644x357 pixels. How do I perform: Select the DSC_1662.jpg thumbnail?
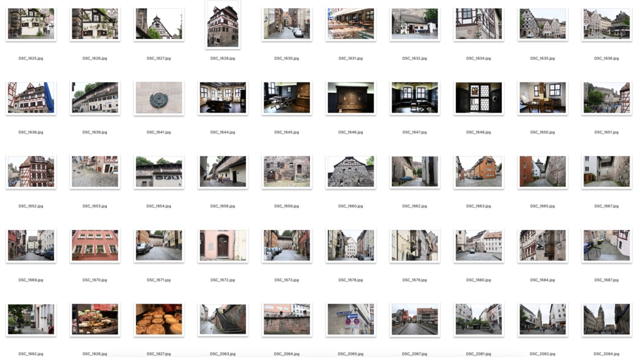point(414,172)
